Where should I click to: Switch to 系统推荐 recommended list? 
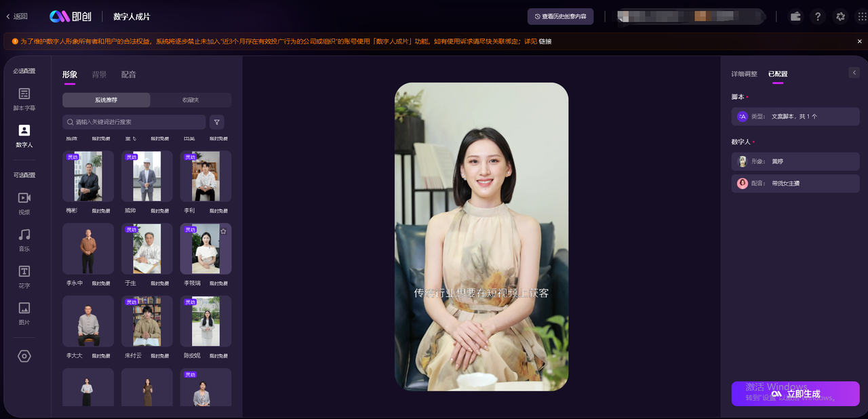click(x=106, y=100)
